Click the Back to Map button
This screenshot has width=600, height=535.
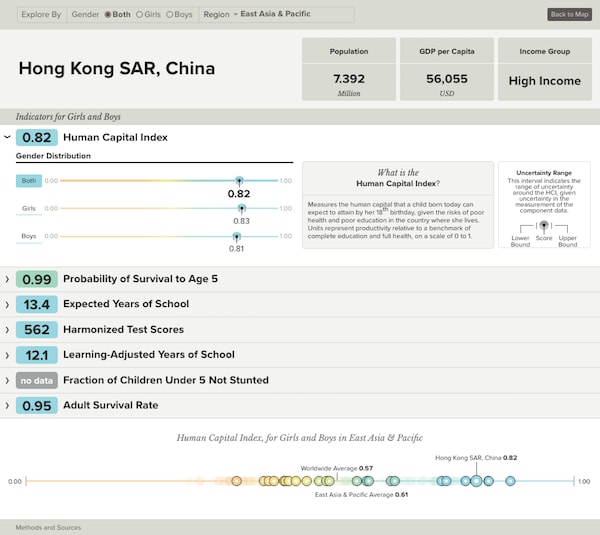(569, 15)
